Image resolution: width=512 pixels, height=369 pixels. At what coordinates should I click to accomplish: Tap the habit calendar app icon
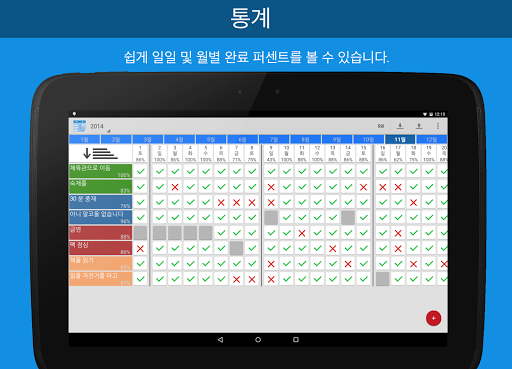79,126
